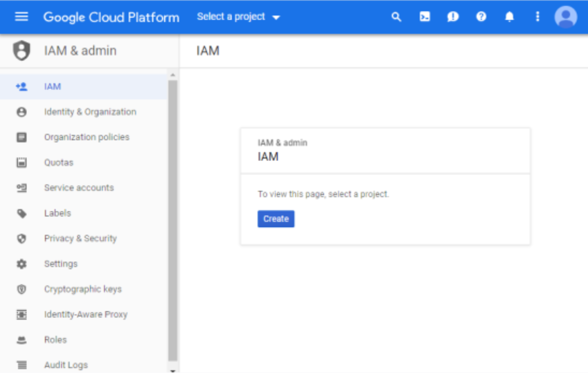Click the IAM title in the card
This screenshot has height=373, width=588.
268,157
